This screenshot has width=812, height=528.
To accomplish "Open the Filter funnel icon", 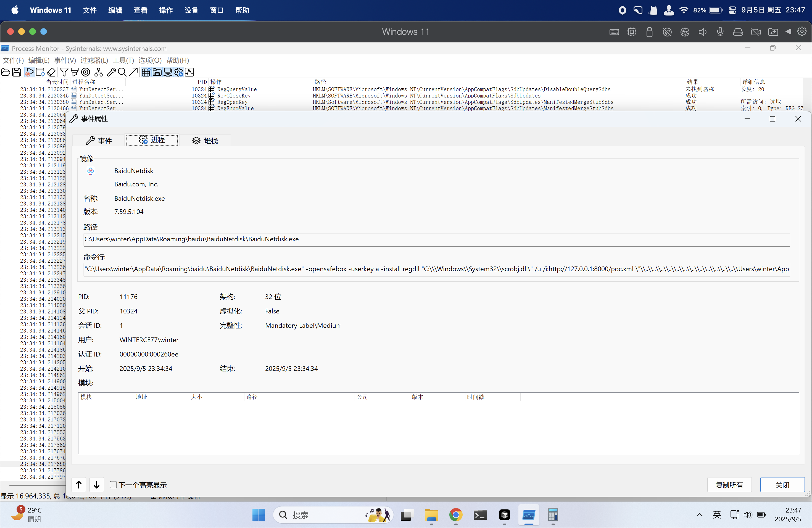I will point(64,72).
